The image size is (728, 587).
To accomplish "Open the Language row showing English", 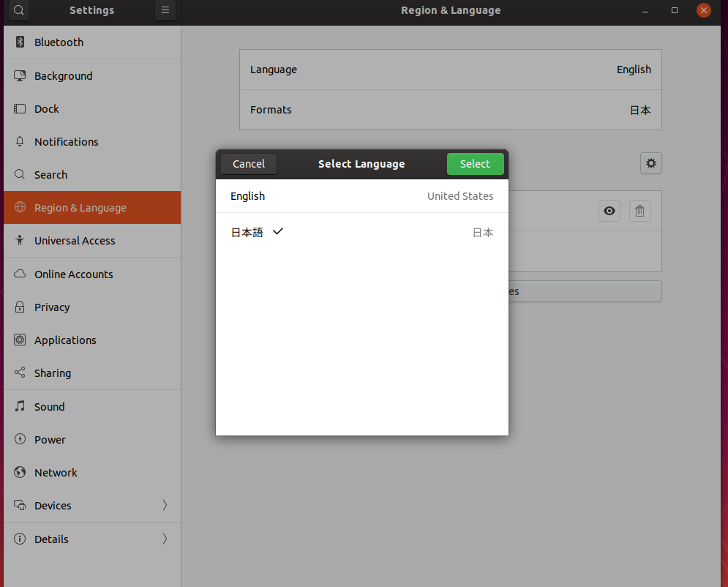I will (x=451, y=70).
